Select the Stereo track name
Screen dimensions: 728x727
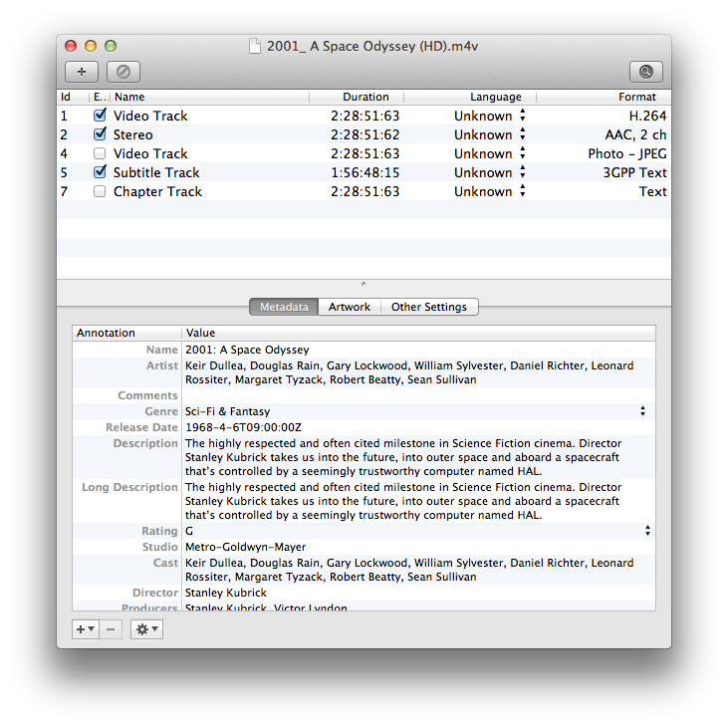coord(133,134)
